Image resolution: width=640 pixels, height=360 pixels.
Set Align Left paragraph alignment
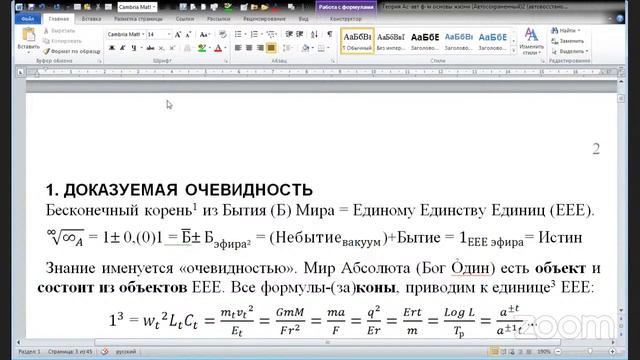(238, 48)
